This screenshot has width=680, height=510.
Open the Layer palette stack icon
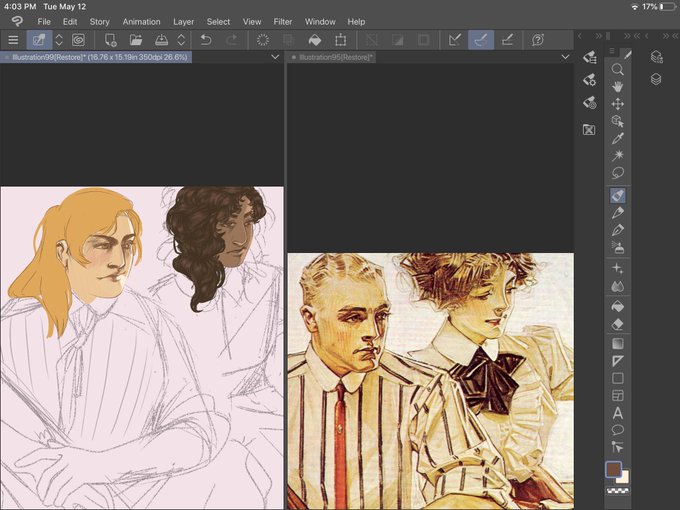point(656,79)
